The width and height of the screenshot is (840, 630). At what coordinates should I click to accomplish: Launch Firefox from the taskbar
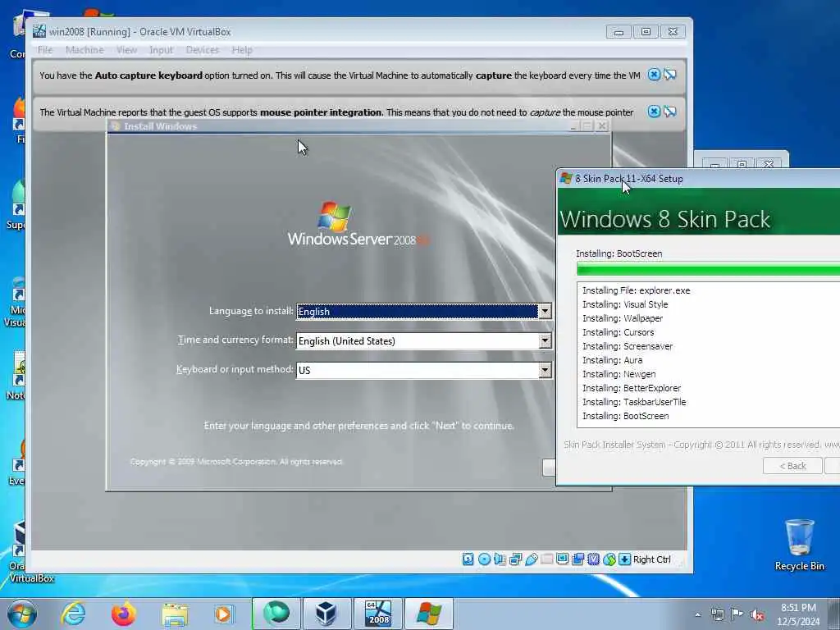tap(123, 614)
